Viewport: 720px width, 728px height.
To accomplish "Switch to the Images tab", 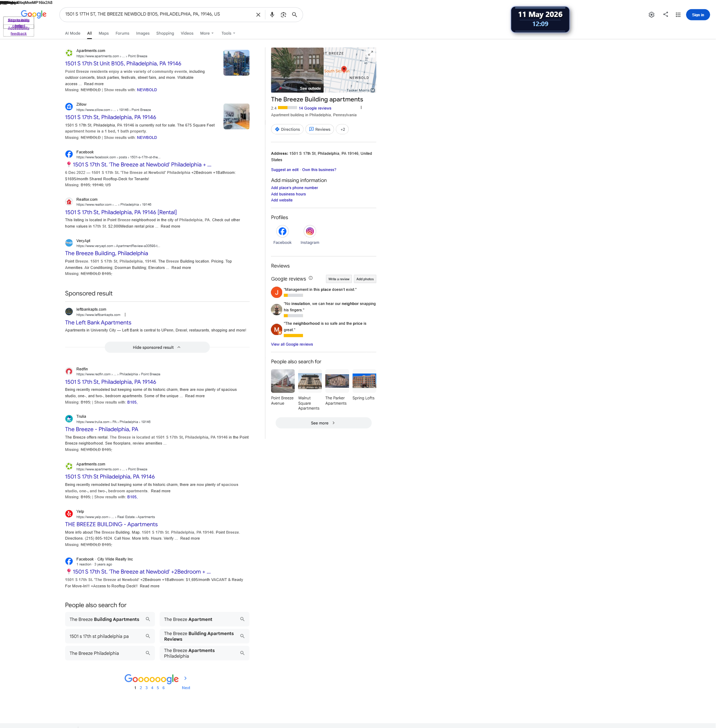I will [x=143, y=33].
